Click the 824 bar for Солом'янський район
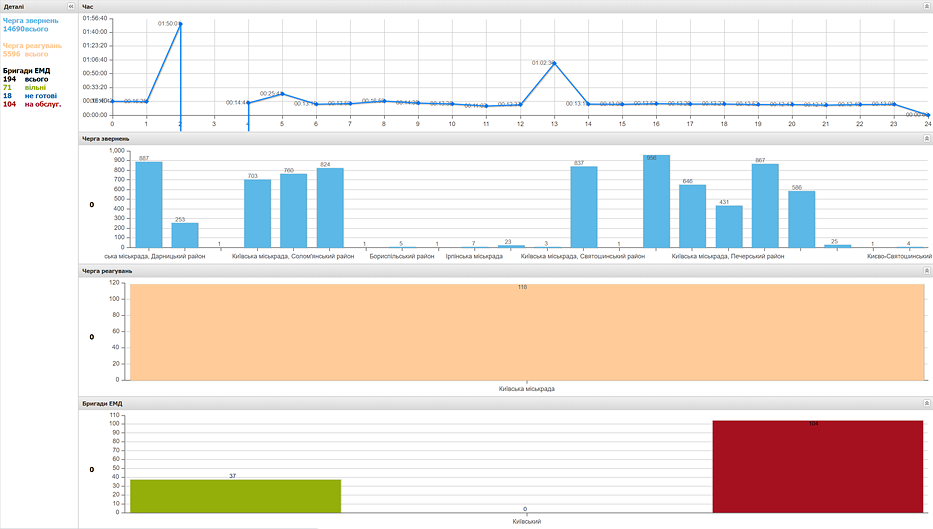The height and width of the screenshot is (529, 933). (330, 208)
